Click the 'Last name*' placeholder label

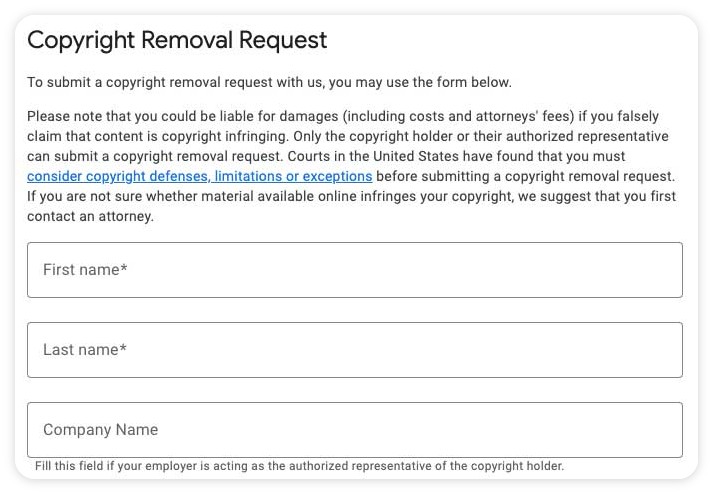[x=85, y=350]
